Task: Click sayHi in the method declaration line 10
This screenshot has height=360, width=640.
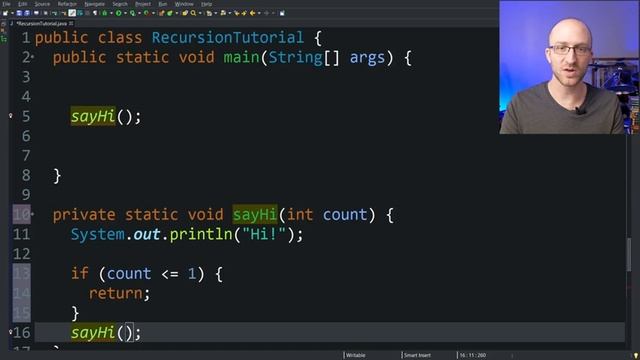Action: click(x=255, y=214)
